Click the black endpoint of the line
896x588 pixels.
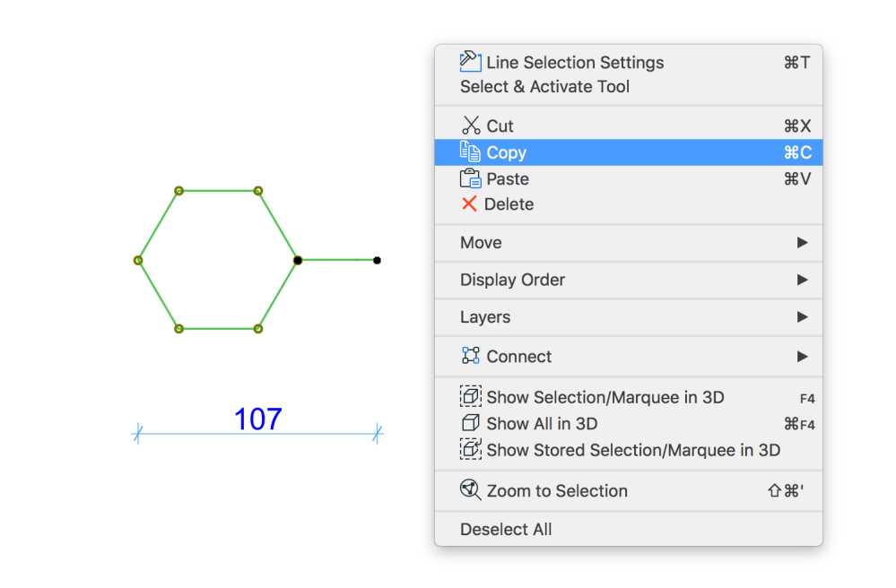[x=377, y=260]
